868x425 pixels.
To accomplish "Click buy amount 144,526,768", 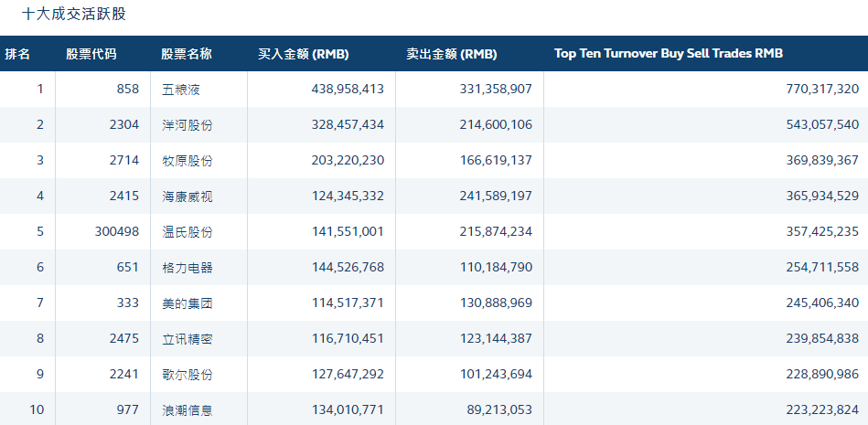I will coord(348,267).
